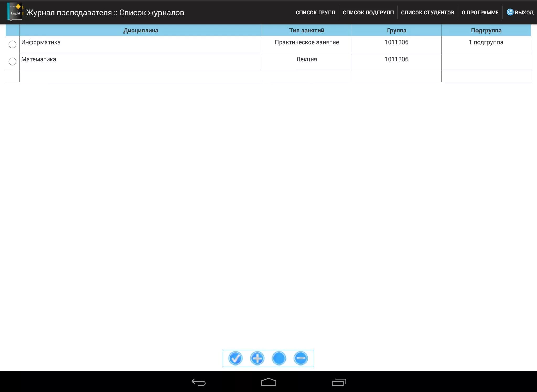
Task: Click the О программе info button
Action: pyautogui.click(x=480, y=13)
